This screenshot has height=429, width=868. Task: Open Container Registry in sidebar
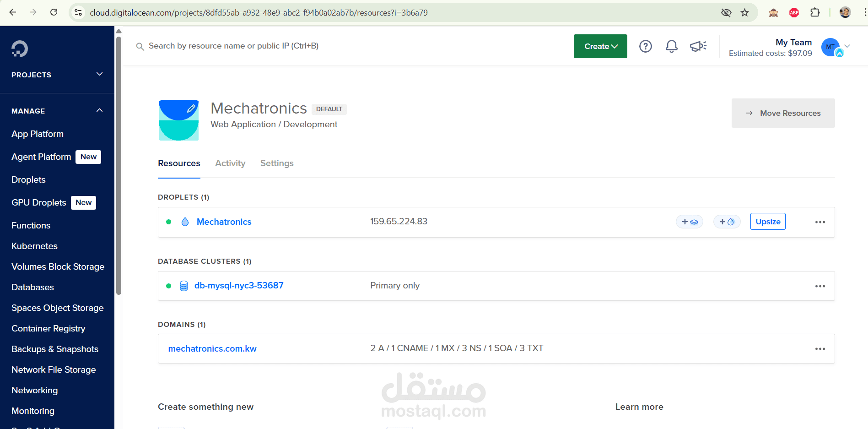click(x=48, y=329)
